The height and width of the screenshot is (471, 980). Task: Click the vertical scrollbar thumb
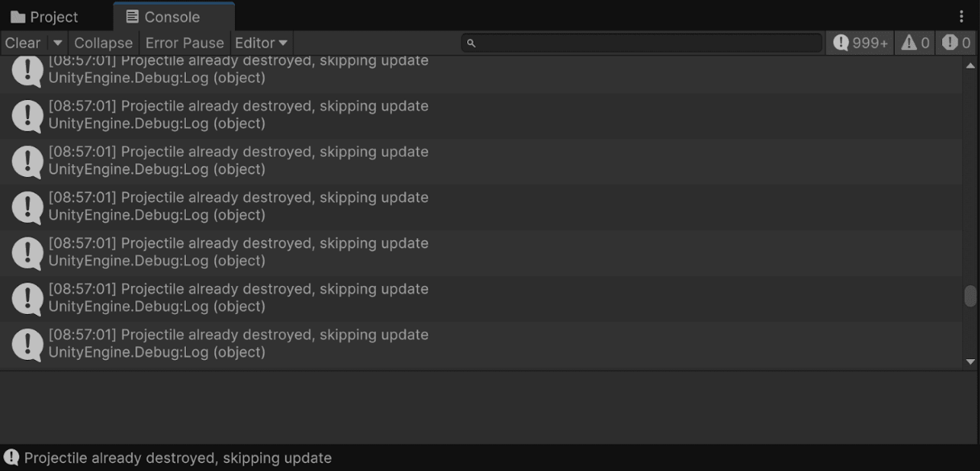970,295
